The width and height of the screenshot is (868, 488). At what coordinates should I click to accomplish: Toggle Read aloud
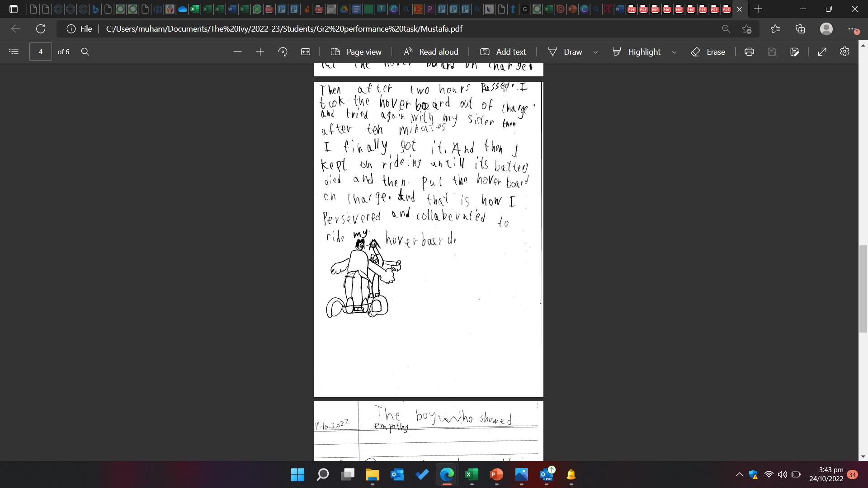(x=431, y=52)
